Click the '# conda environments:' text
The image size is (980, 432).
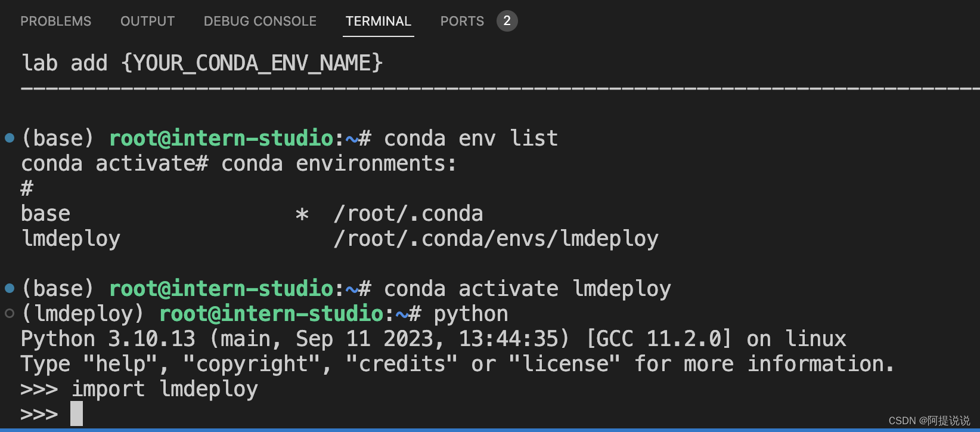point(327,163)
